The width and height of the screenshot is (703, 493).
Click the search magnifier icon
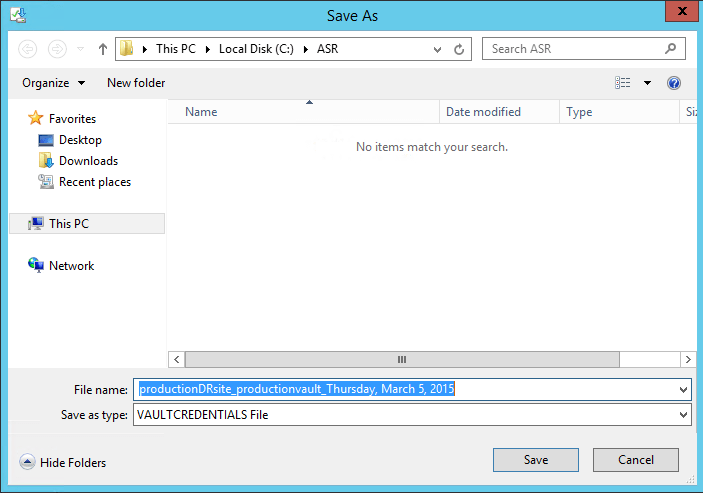tap(671, 48)
